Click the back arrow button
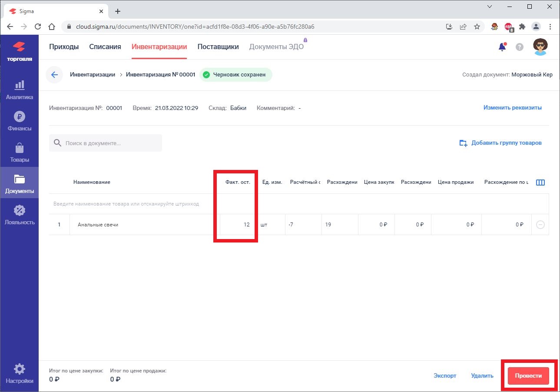The image size is (560, 392). coord(54,75)
